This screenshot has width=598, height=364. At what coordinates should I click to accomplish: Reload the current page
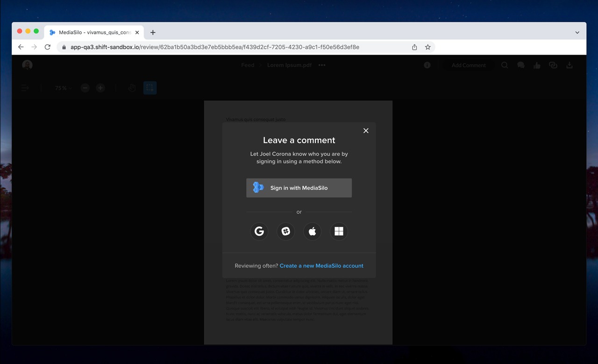tap(47, 47)
